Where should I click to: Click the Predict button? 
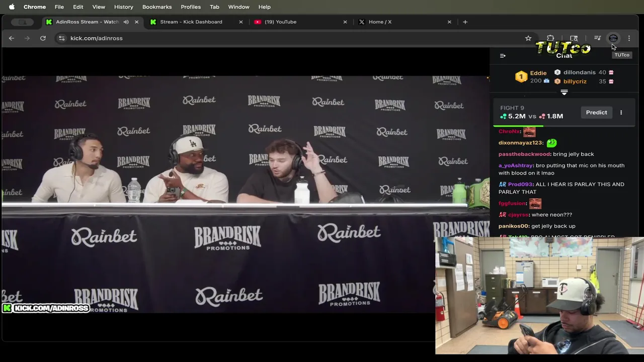[596, 113]
